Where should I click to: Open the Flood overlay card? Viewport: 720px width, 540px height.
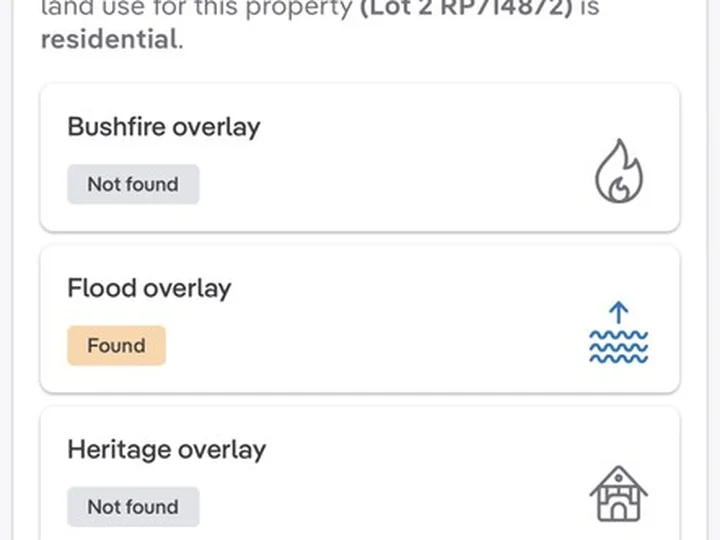360,320
